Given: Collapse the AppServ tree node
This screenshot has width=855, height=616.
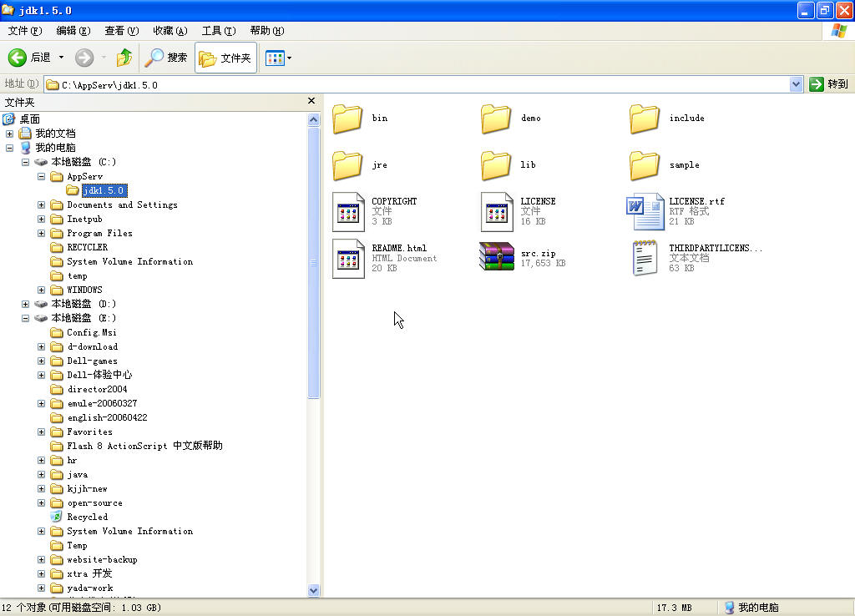Looking at the screenshot, I should coord(41,176).
